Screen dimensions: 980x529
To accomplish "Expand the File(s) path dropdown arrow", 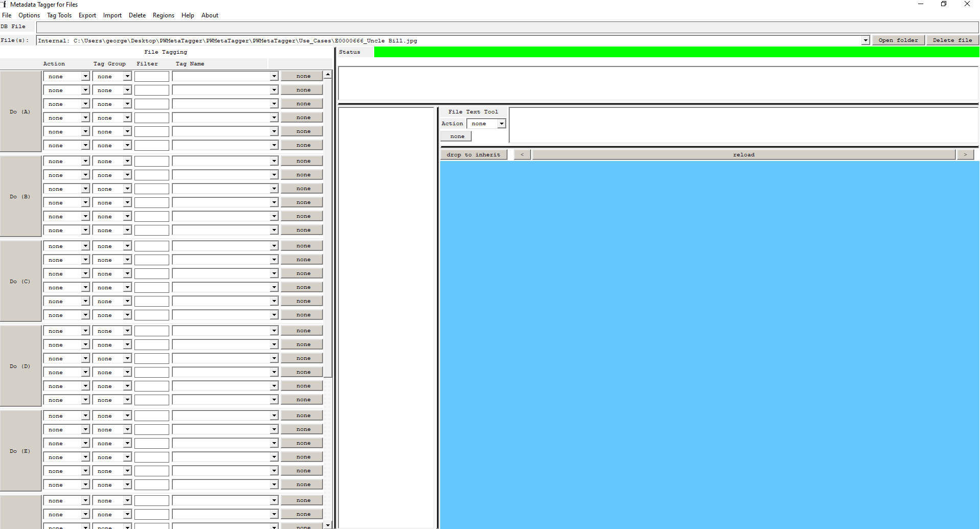I will pyautogui.click(x=865, y=40).
